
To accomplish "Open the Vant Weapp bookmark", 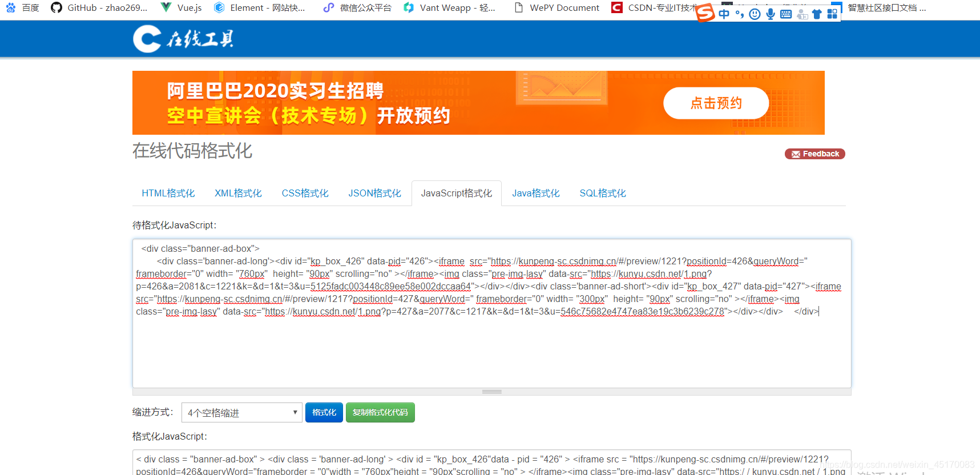I will pos(449,7).
